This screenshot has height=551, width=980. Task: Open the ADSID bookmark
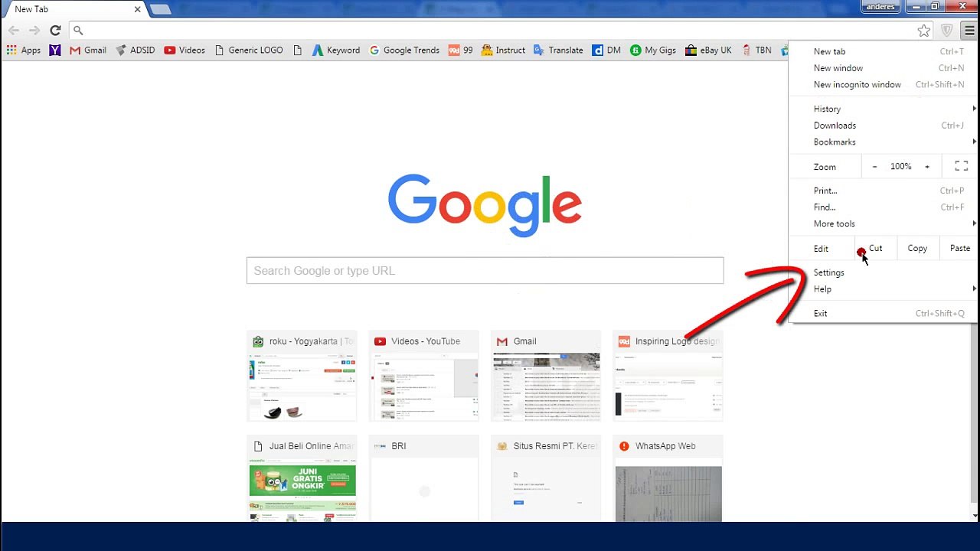pos(135,51)
